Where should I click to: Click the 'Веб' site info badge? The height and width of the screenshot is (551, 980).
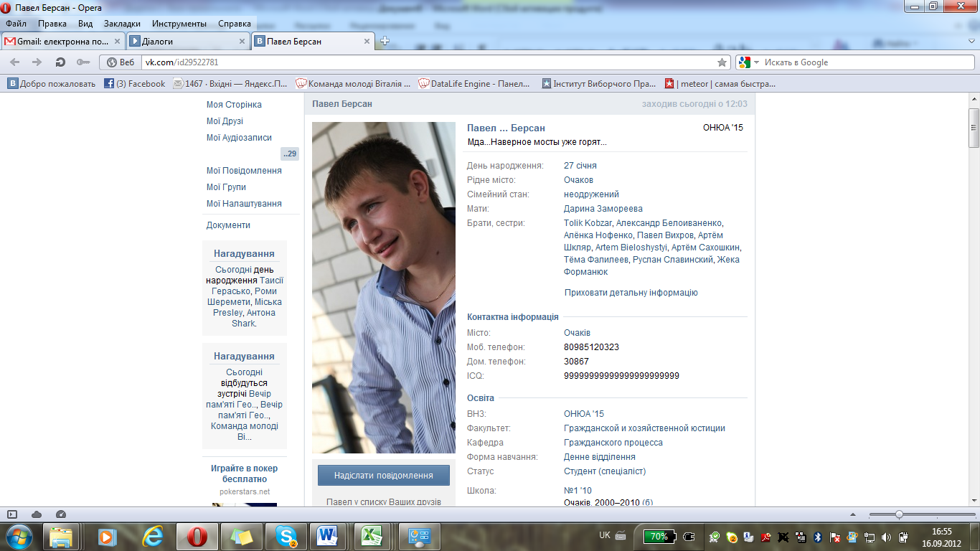coord(121,62)
